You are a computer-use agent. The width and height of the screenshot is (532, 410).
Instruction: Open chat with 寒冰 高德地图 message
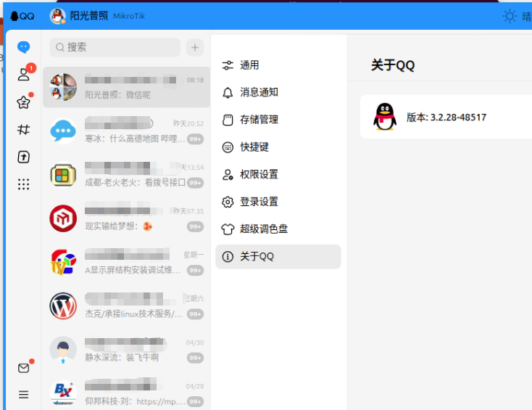[x=127, y=131]
